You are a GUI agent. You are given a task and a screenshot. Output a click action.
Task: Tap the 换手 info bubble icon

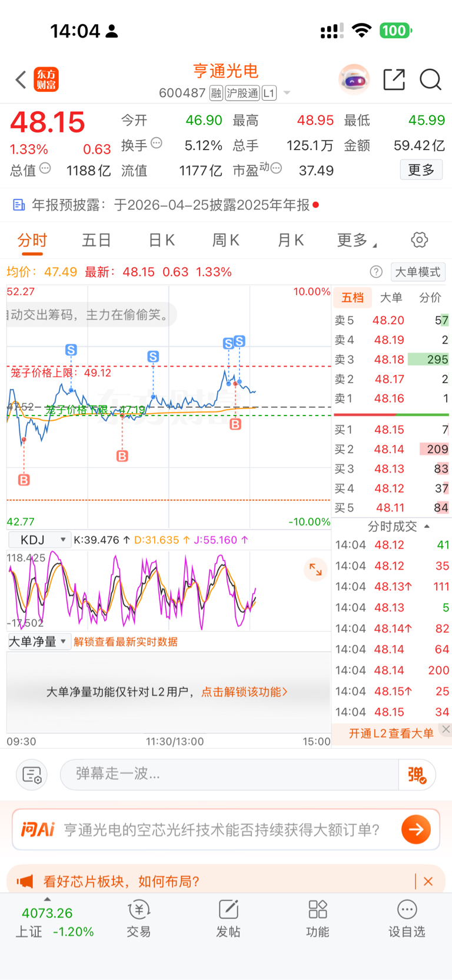[x=157, y=142]
